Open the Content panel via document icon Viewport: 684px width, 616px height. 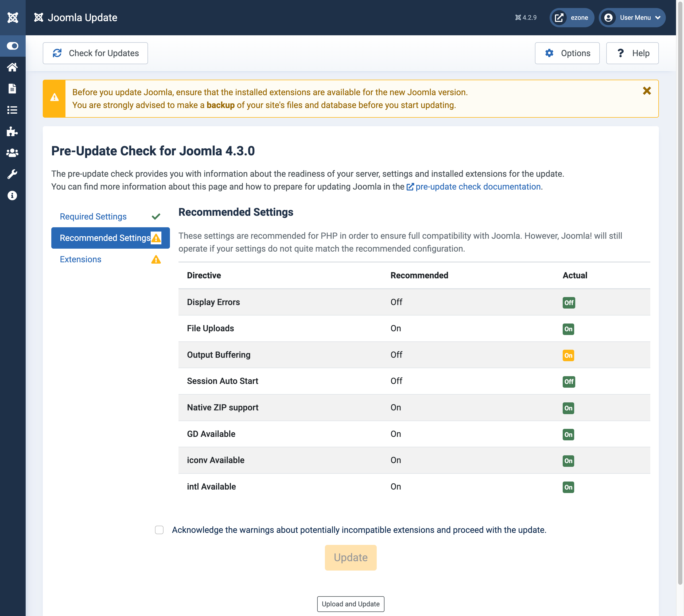(x=13, y=88)
